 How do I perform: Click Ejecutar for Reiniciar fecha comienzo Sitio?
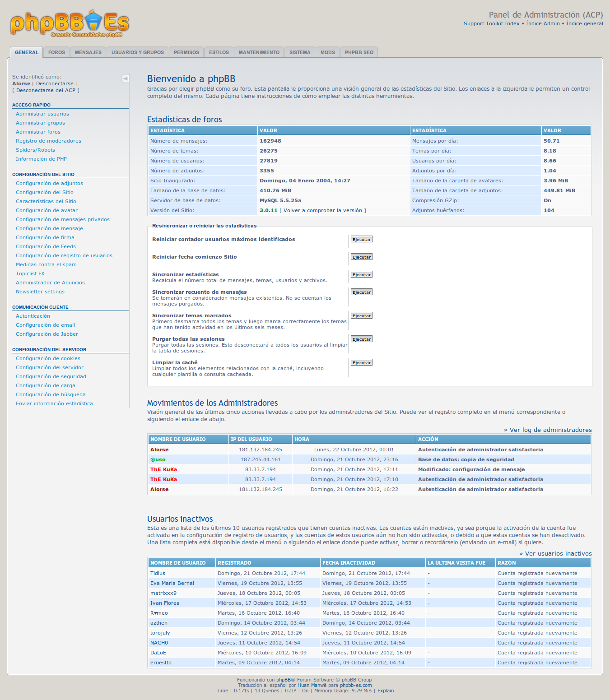[x=361, y=257]
